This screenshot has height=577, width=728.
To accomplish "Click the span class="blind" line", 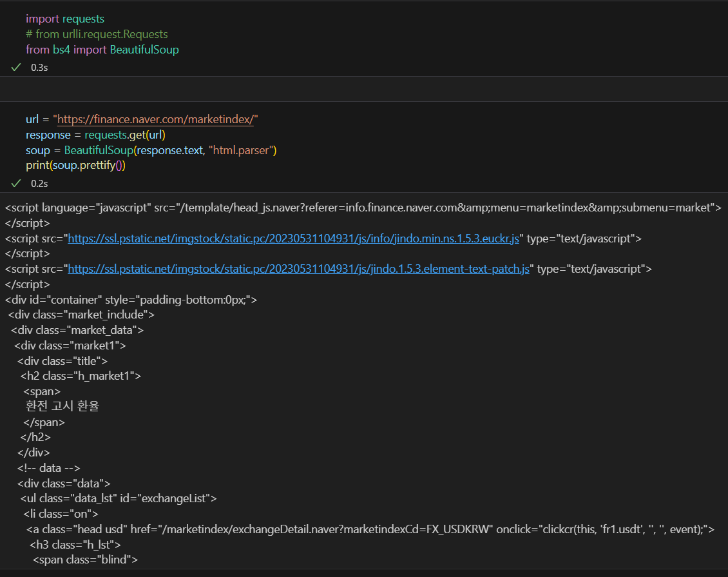I will pos(86,560).
